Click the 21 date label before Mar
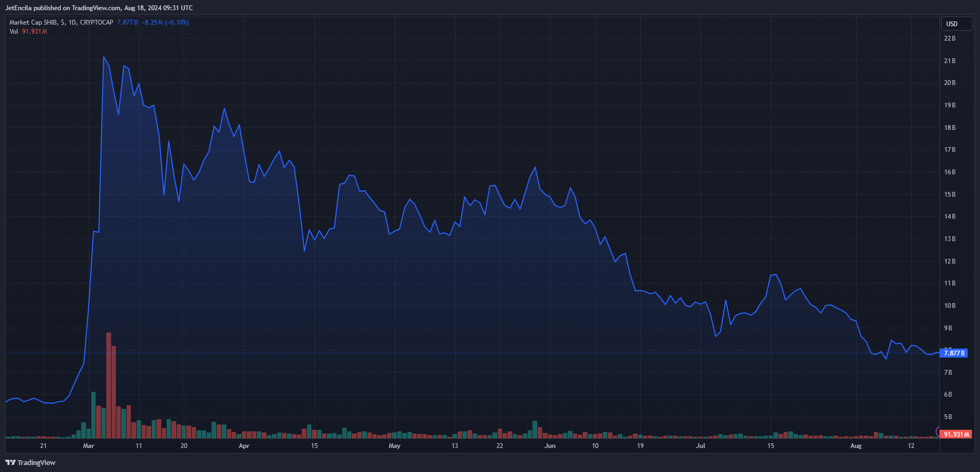 pos(43,446)
